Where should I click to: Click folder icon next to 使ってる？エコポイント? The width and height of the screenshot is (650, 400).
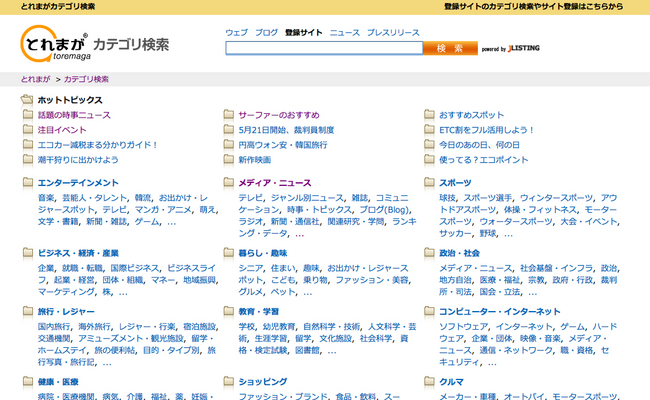429,159
